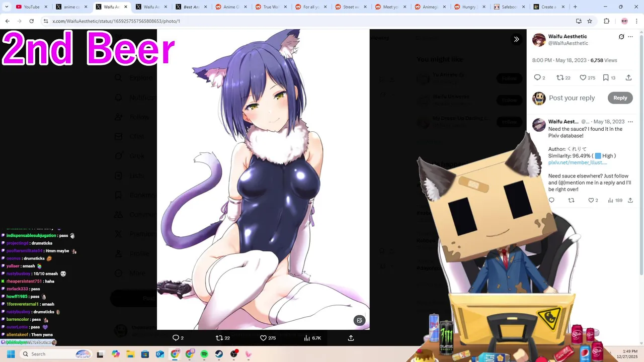Open the Windows Start menu
The image size is (644, 362).
(11, 354)
